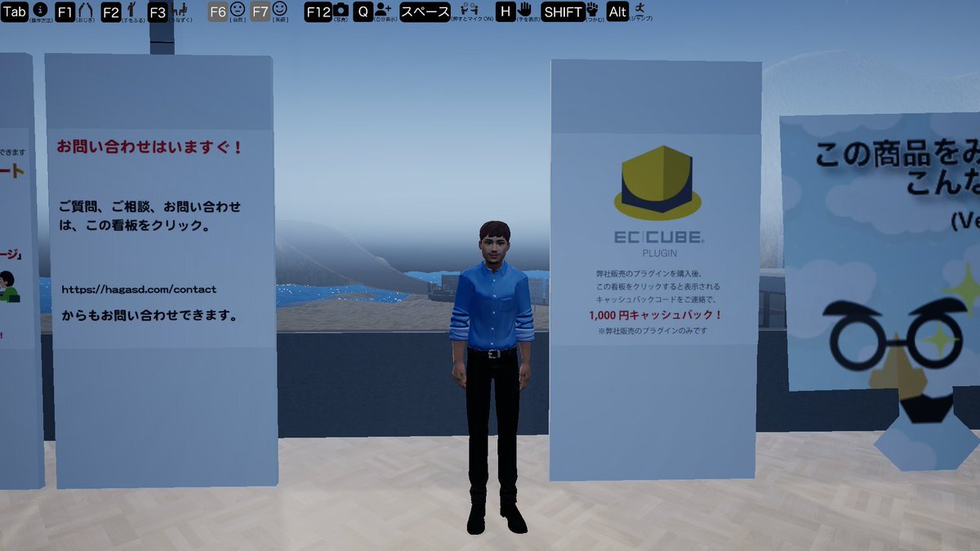Click the https://hagasd.com/contact URL on the sign

(139, 289)
